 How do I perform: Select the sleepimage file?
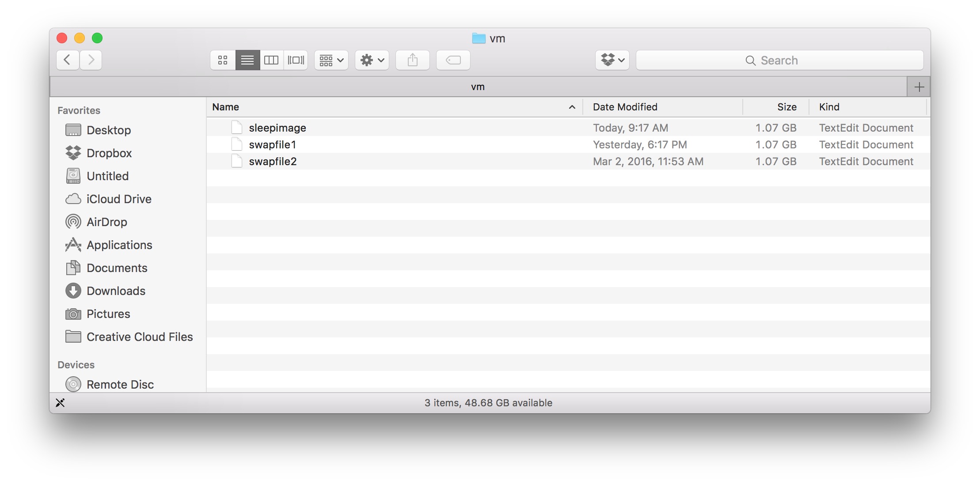pyautogui.click(x=568, y=128)
